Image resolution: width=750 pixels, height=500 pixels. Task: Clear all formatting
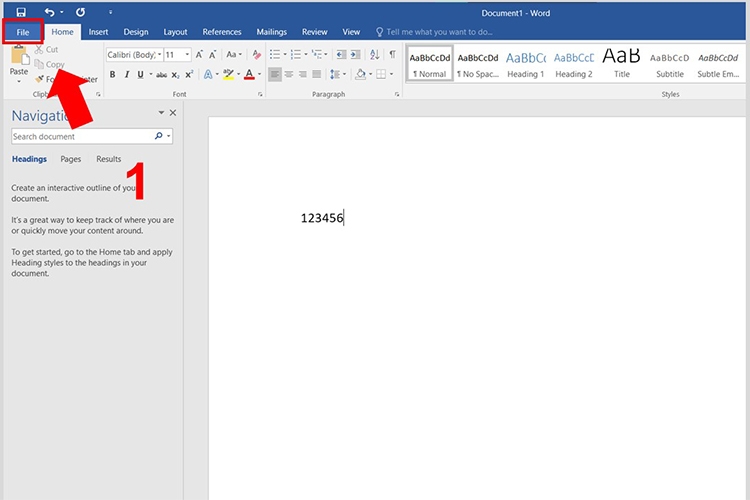click(256, 55)
